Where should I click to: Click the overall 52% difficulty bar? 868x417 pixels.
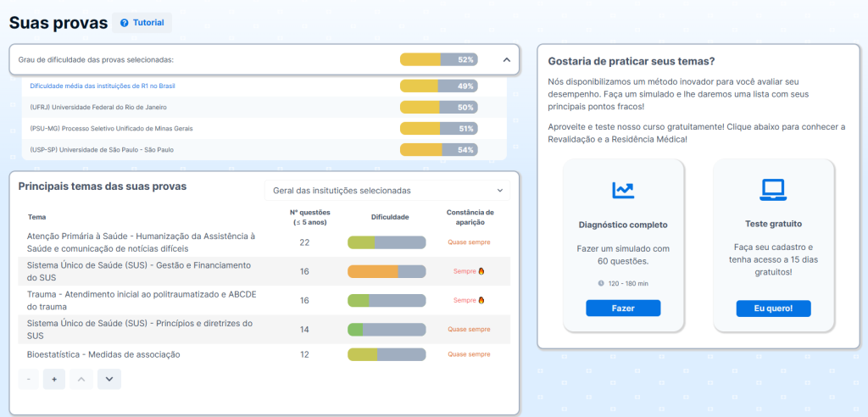coord(438,60)
